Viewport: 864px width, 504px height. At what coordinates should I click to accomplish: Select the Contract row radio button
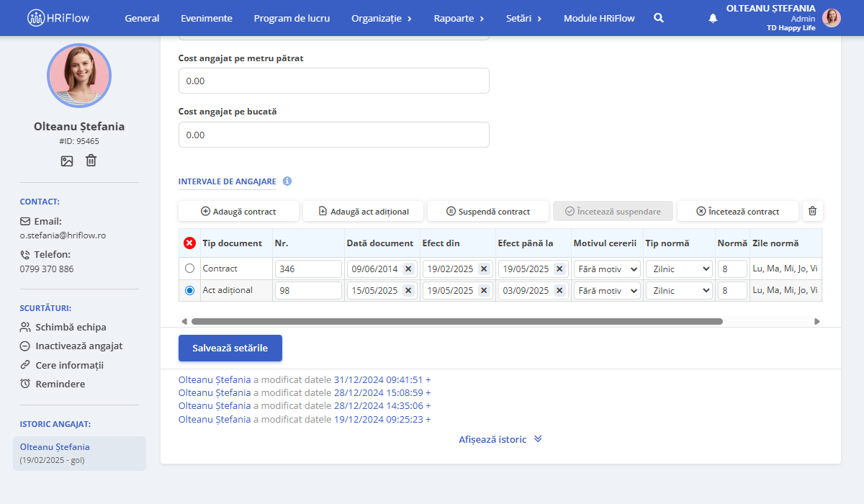pyautogui.click(x=190, y=269)
